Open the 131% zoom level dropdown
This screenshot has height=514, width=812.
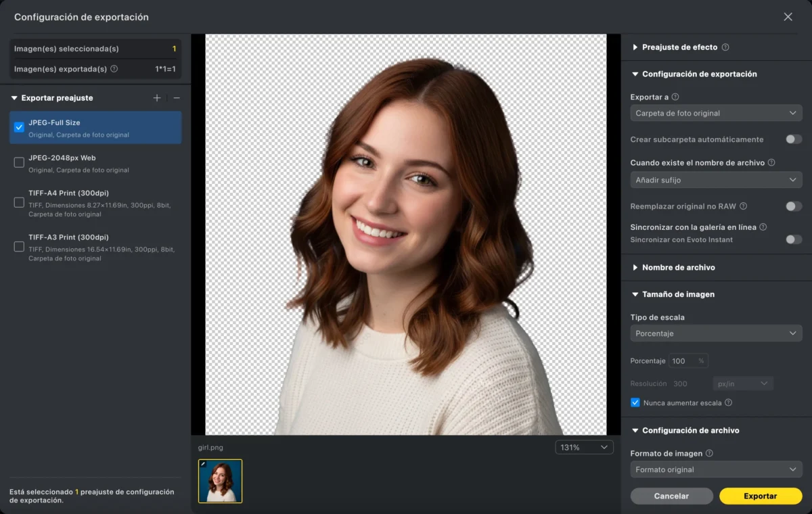[x=584, y=448]
